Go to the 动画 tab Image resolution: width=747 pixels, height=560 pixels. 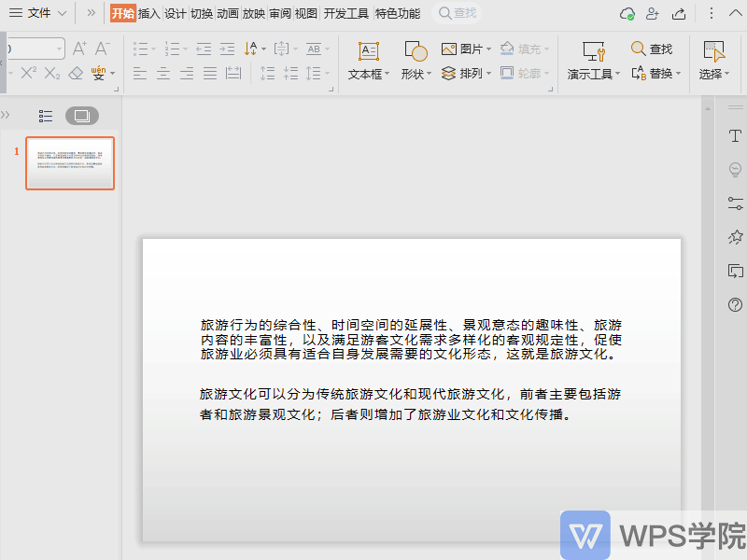click(227, 13)
